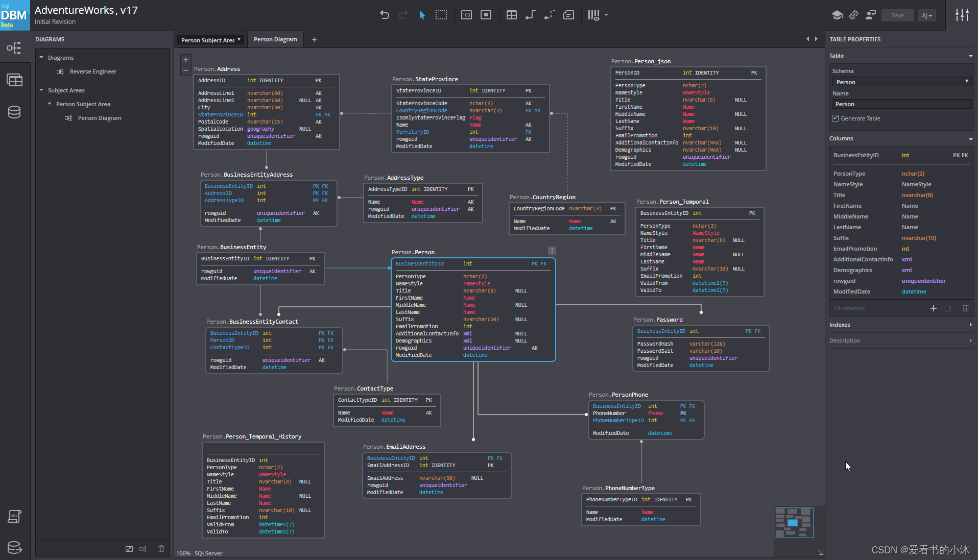978x560 pixels.
Task: Select the pointer tool
Action: [x=422, y=15]
